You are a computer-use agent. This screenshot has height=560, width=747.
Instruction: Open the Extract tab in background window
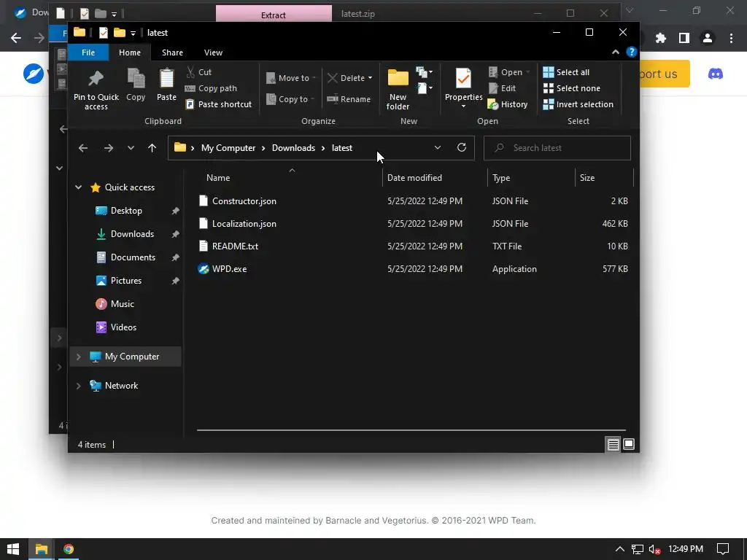coord(274,15)
